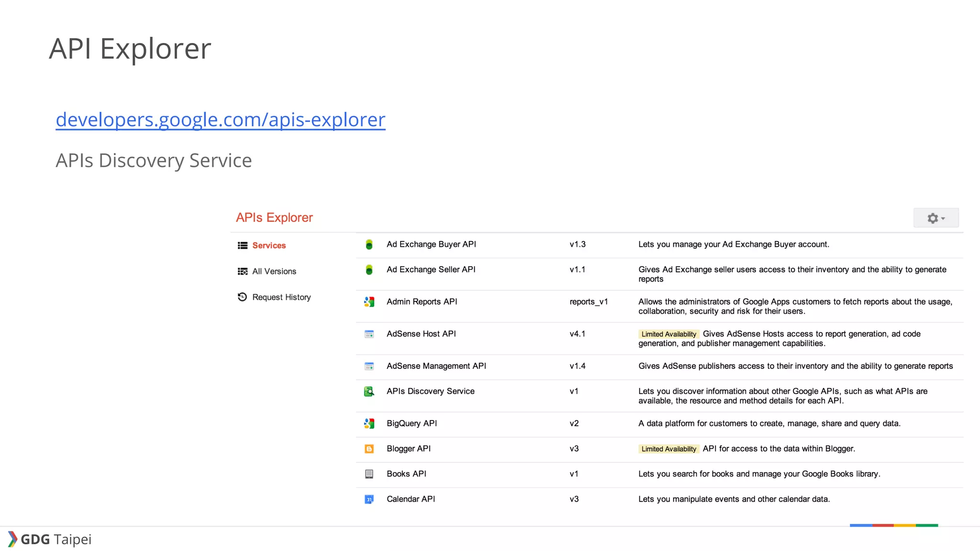Image resolution: width=980 pixels, height=551 pixels.
Task: Click Limited Availability badge on Blogger row
Action: tap(668, 449)
